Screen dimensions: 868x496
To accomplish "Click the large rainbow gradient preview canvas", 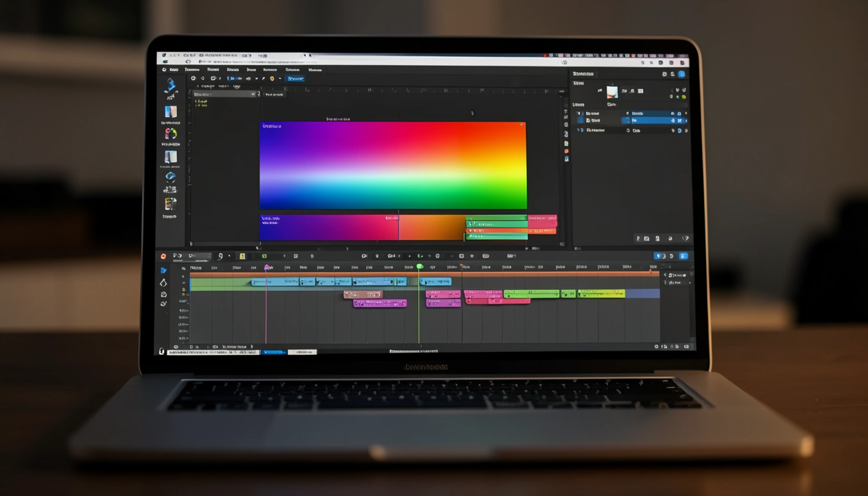I will coord(393,165).
